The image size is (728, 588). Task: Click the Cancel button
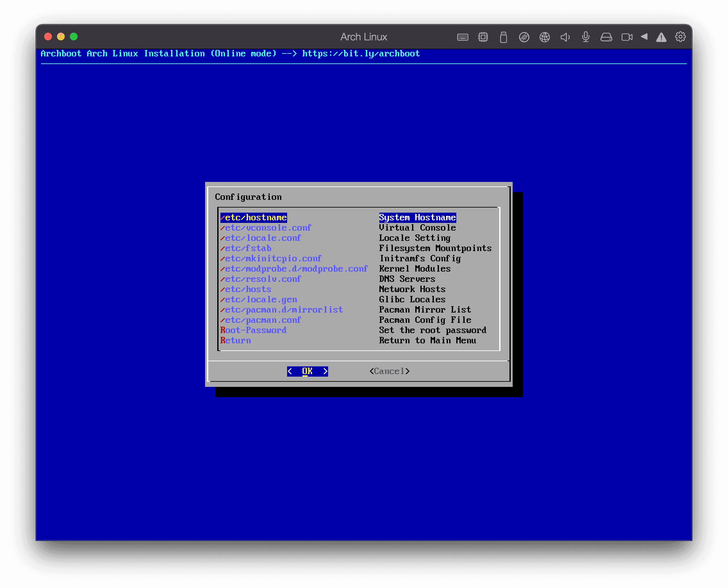[x=389, y=371]
